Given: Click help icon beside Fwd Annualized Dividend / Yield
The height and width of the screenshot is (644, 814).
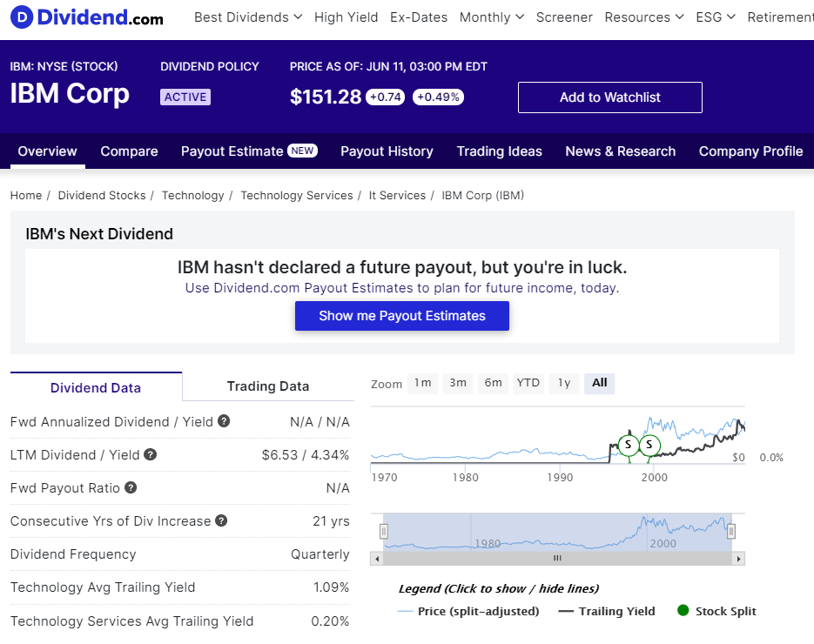Looking at the screenshot, I should (x=224, y=421).
